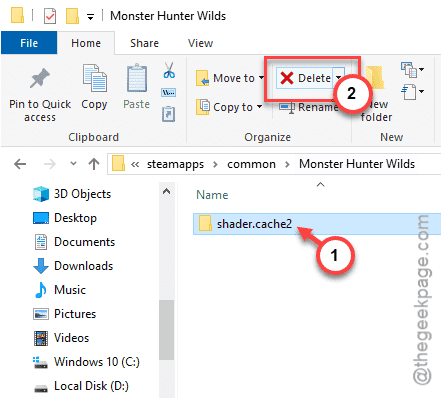Screen dimensions: 441x398
Task: Click the Back navigation arrow
Action: (x=20, y=164)
